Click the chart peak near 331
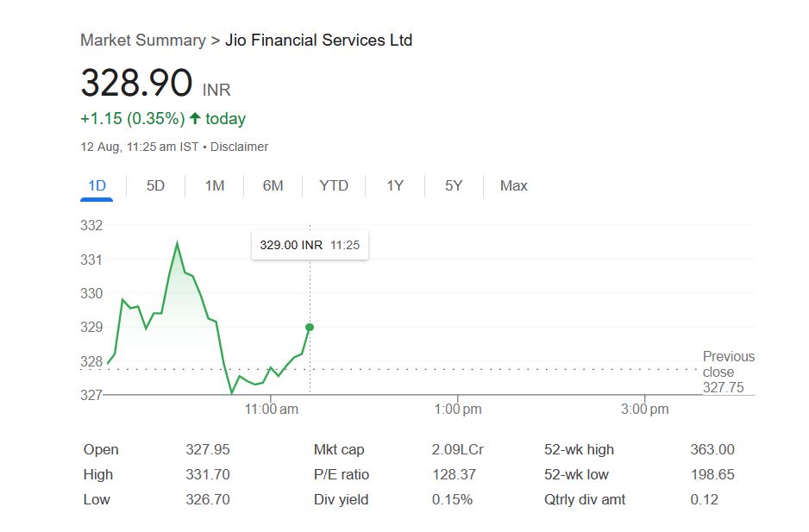This screenshot has height=532, width=809. coord(177,244)
